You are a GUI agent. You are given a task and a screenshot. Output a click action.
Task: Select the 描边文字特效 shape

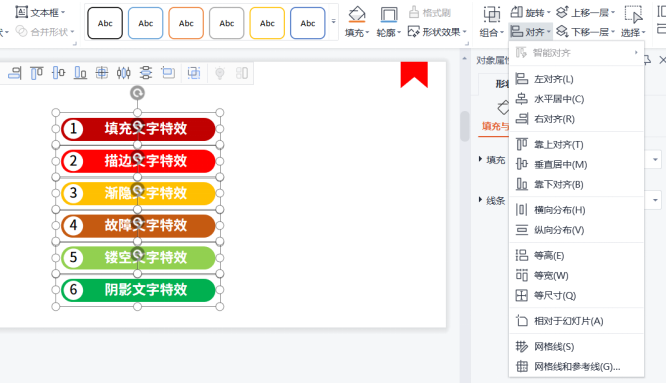point(138,161)
